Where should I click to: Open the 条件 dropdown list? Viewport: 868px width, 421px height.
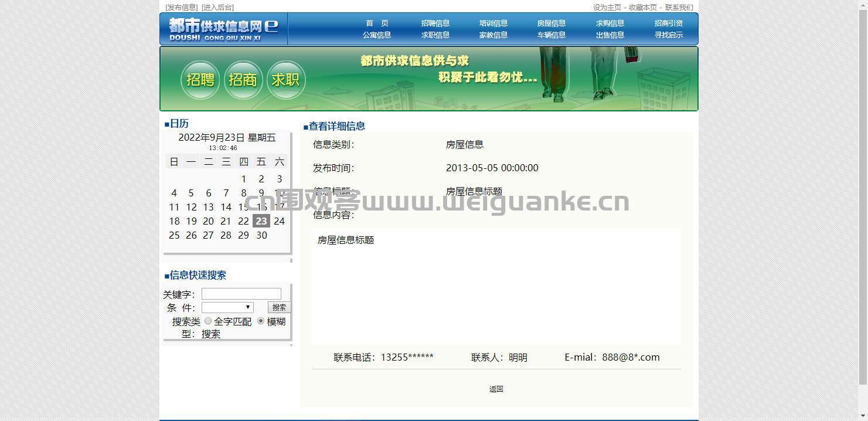click(x=227, y=307)
